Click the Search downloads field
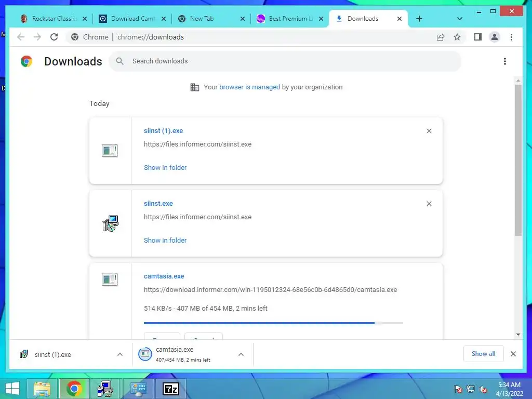 pyautogui.click(x=285, y=61)
